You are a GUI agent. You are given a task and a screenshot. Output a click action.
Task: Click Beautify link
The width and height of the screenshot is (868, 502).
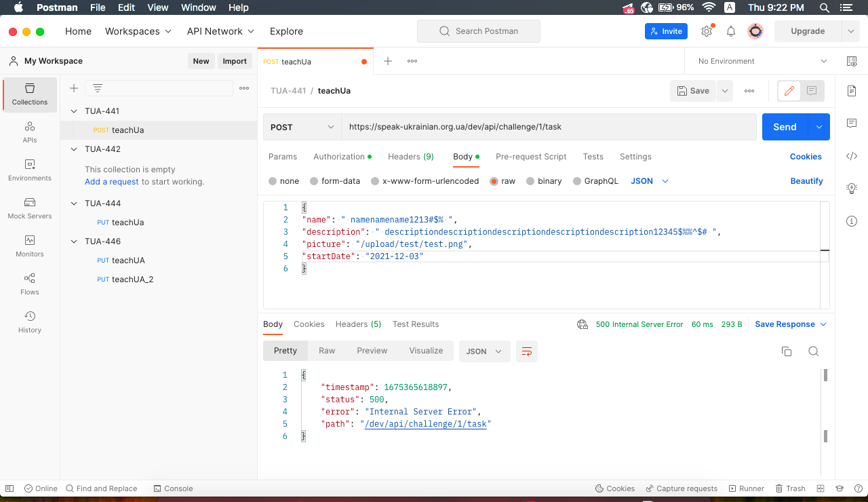pos(806,181)
